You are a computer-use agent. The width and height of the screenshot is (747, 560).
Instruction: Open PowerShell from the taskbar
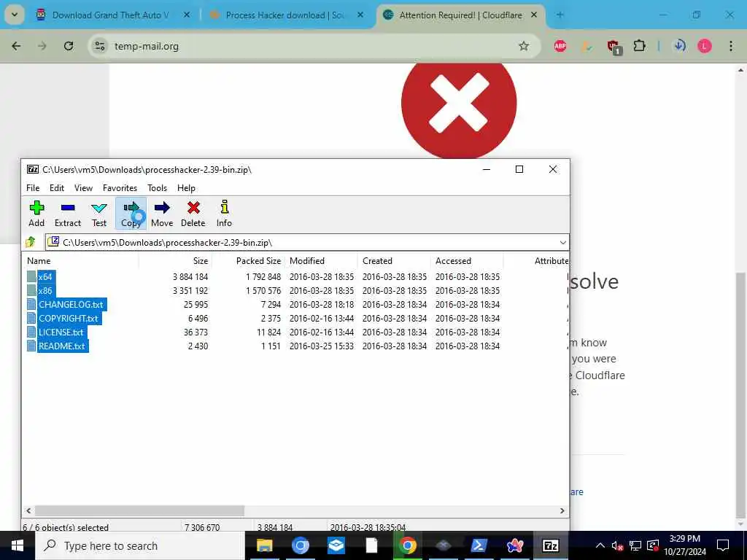pos(479,545)
